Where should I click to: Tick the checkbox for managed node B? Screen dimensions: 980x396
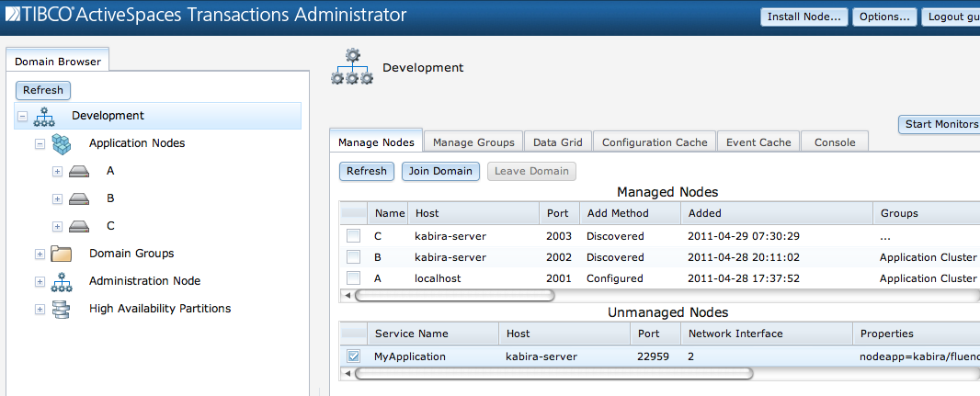point(354,257)
